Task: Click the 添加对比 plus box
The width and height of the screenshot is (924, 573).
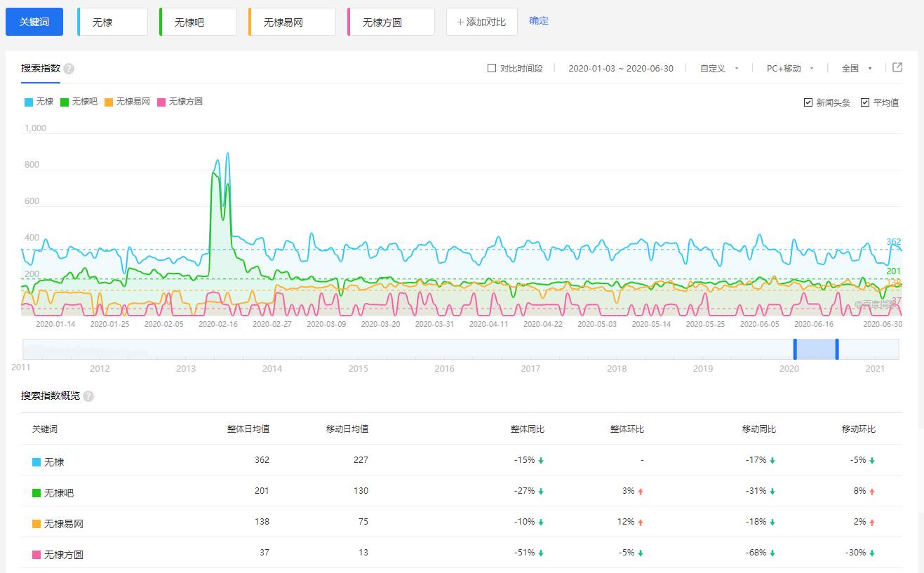Action: (x=481, y=22)
